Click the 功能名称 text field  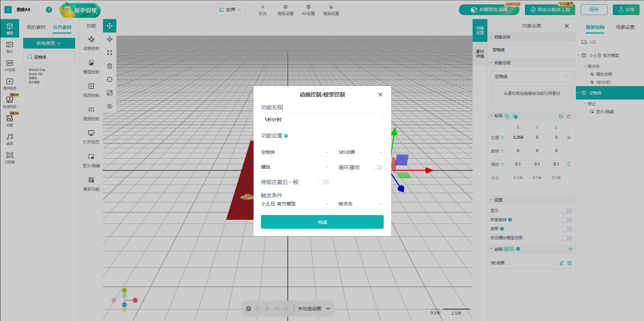pyautogui.click(x=322, y=120)
